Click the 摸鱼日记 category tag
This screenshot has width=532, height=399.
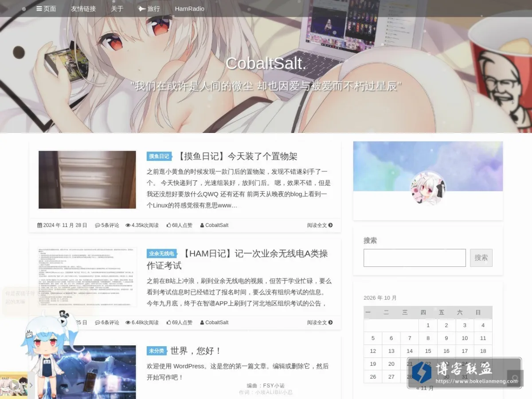coord(159,156)
